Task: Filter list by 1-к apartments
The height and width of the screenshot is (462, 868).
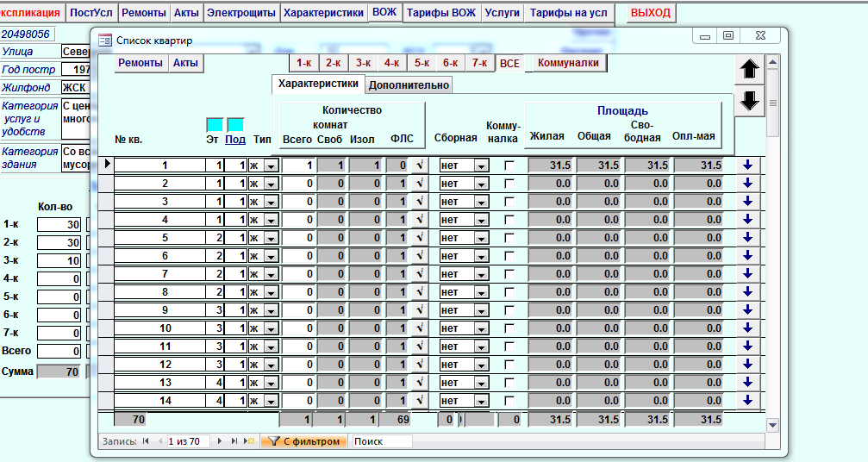Action: (304, 63)
